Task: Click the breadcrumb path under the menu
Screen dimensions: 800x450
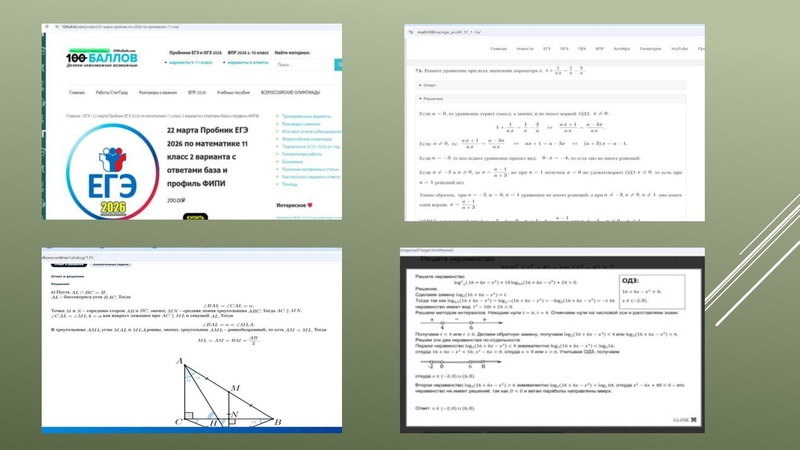Action: [x=162, y=116]
